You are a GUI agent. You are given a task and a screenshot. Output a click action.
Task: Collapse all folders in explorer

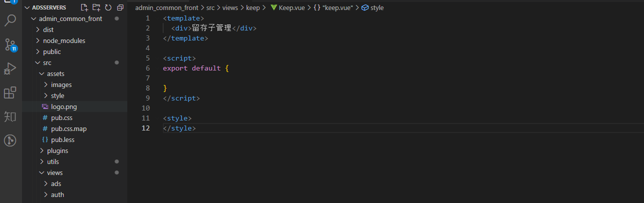tap(120, 7)
